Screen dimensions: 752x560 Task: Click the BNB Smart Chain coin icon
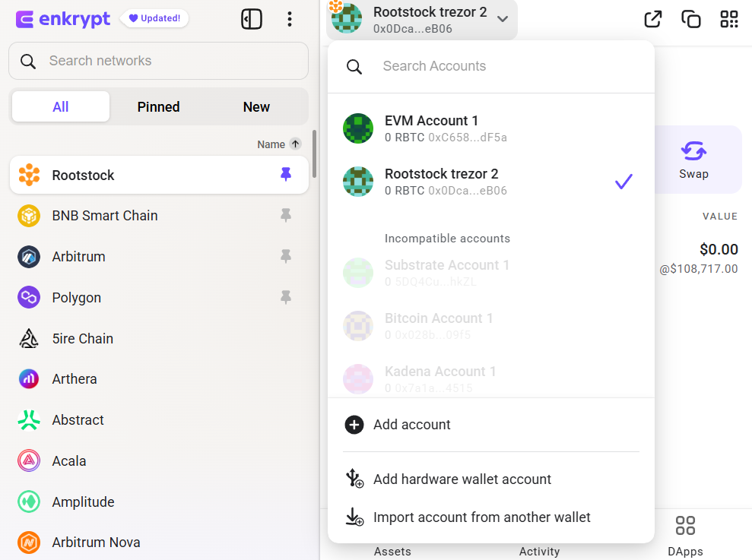[x=29, y=216]
